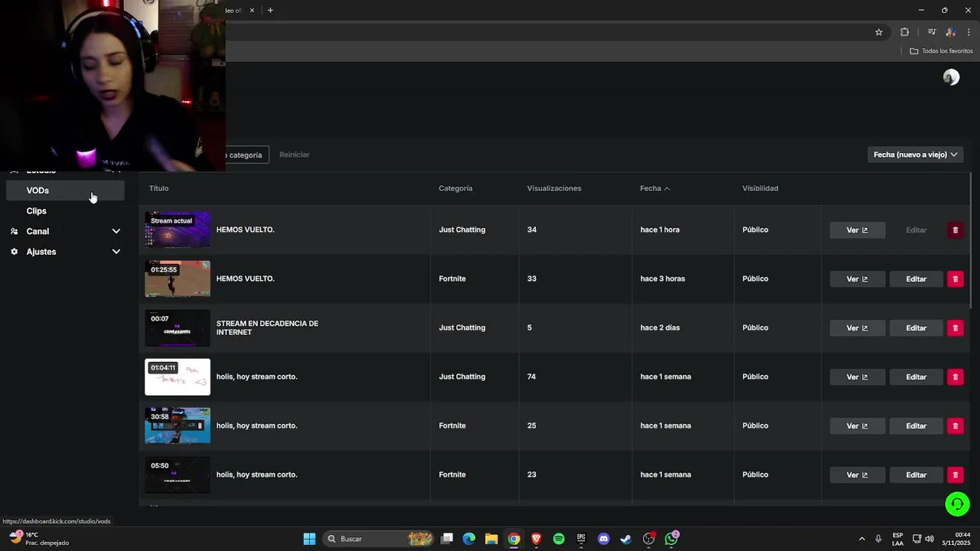Open the Stream actual thumbnail
Image resolution: width=980 pixels, height=551 pixels.
point(178,230)
